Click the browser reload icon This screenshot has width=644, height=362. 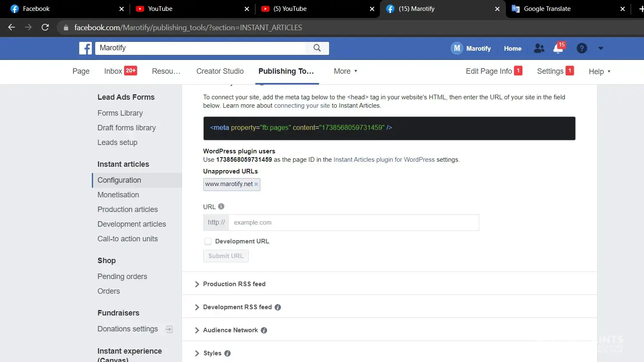(x=45, y=28)
